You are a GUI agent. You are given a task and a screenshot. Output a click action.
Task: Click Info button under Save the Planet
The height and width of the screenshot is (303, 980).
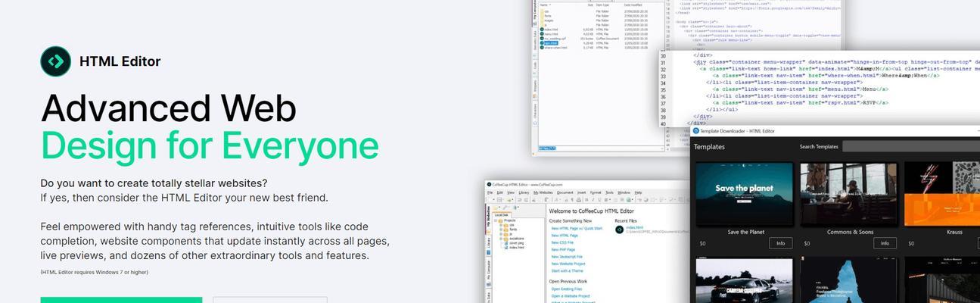click(x=780, y=243)
